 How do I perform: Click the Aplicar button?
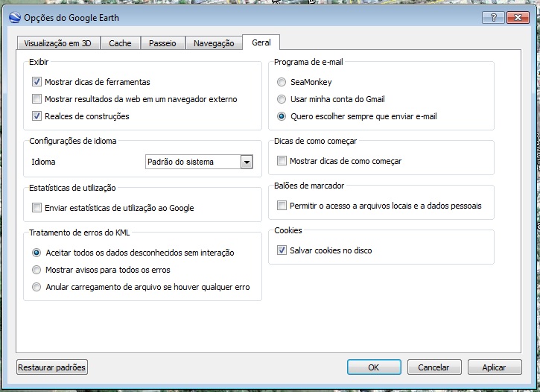pos(495,367)
